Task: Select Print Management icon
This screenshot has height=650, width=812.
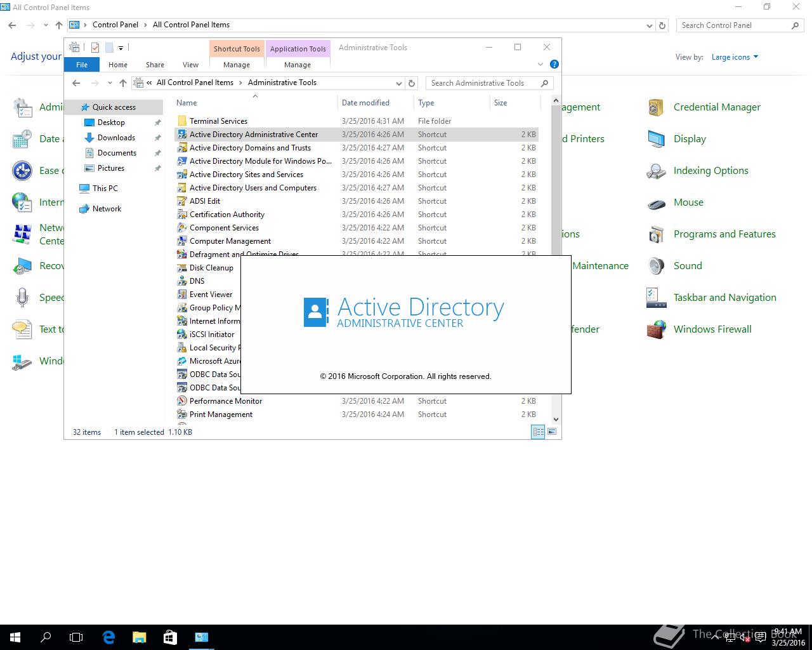Action: point(182,415)
